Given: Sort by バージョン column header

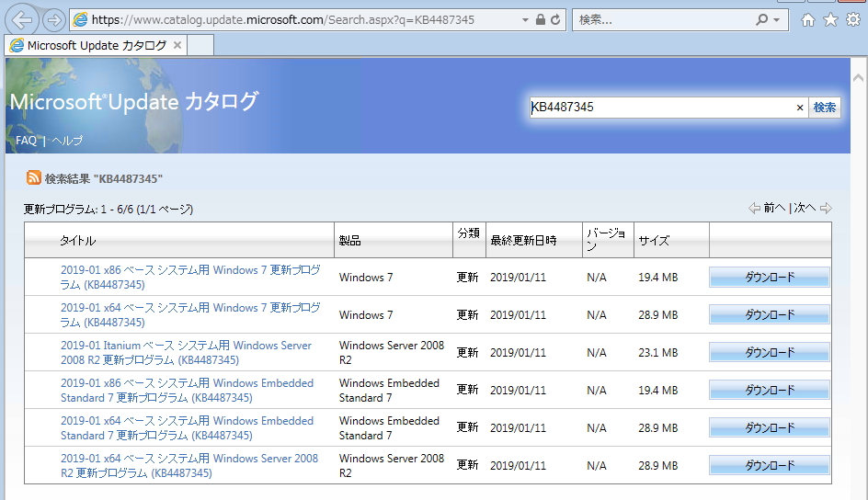Looking at the screenshot, I should [606, 240].
